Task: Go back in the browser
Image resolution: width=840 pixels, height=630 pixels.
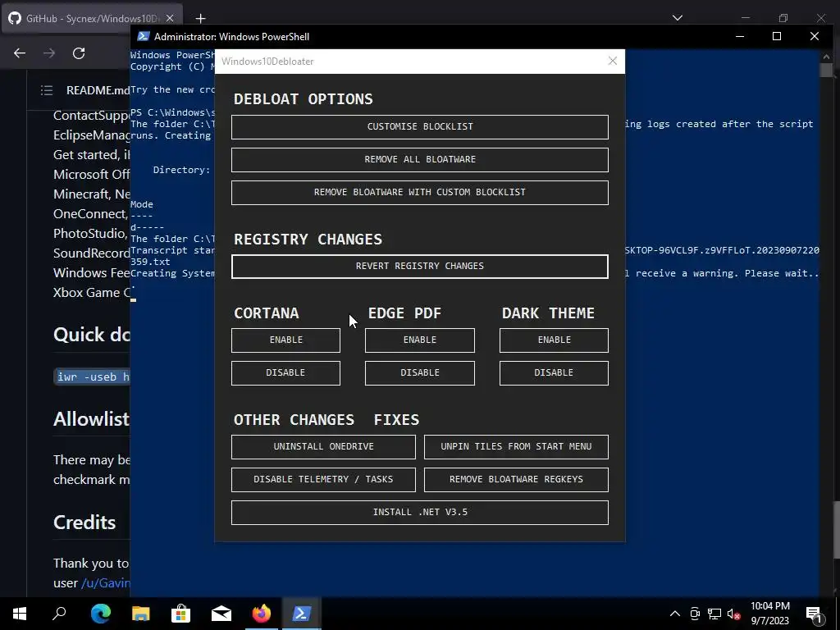Action: 20,53
